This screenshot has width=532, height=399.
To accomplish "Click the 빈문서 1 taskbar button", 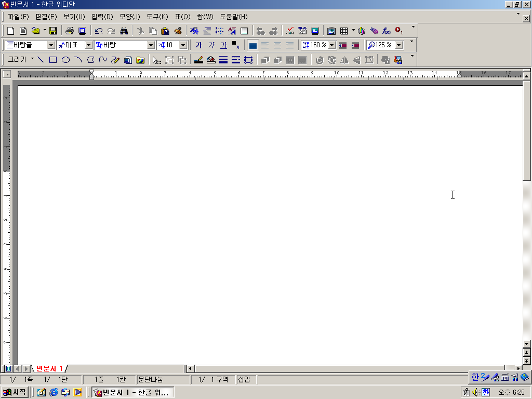I will click(132, 393).
